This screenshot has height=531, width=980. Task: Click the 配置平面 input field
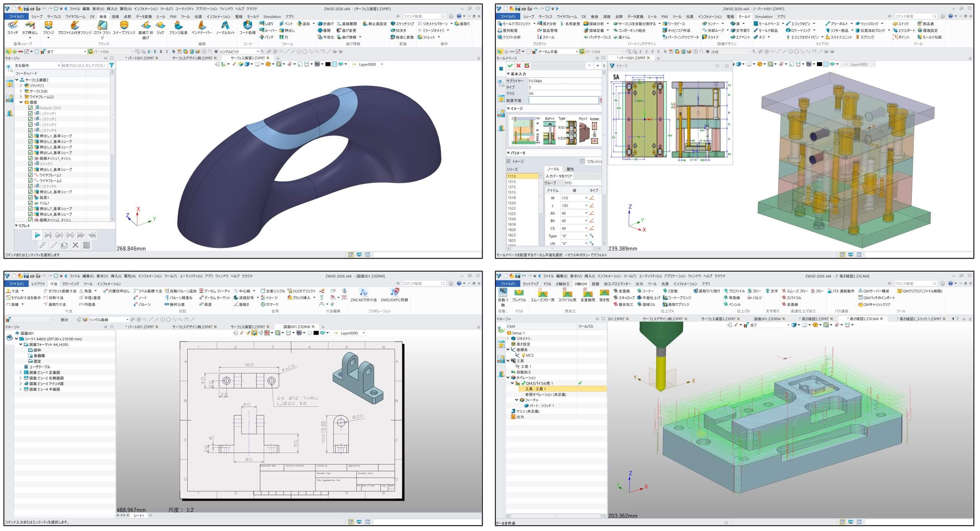pyautogui.click(x=563, y=100)
